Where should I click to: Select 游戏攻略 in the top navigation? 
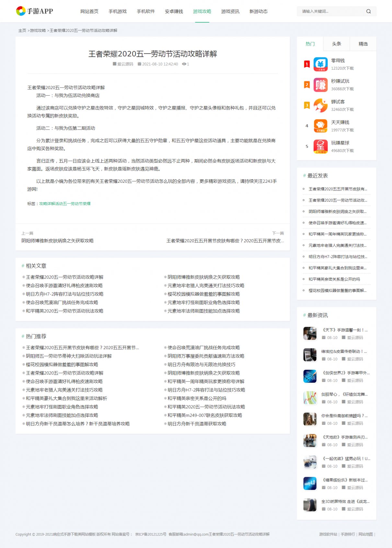(202, 11)
